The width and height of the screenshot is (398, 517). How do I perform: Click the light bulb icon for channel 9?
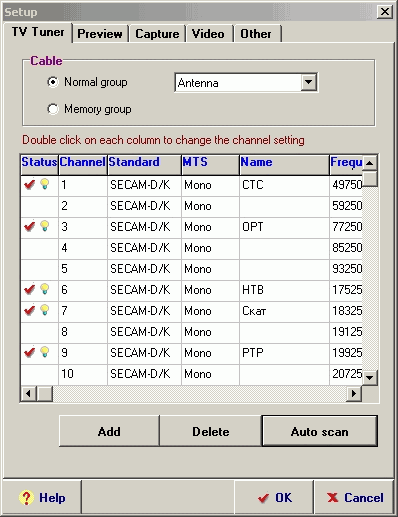click(45, 352)
